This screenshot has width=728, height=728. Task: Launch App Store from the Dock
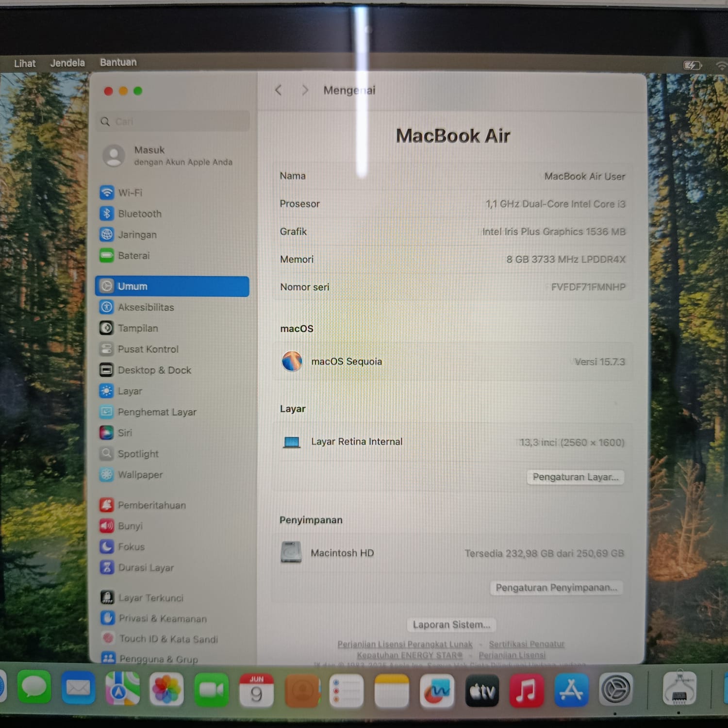click(571, 690)
